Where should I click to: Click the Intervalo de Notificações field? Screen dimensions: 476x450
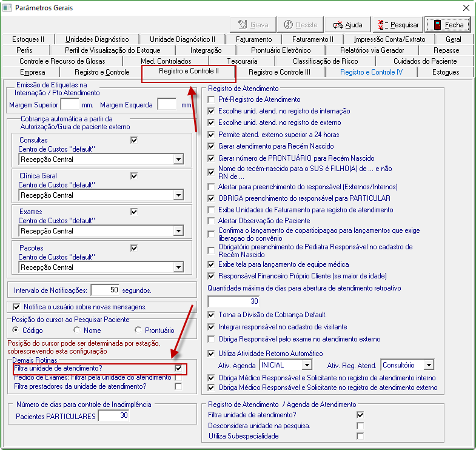coord(105,290)
